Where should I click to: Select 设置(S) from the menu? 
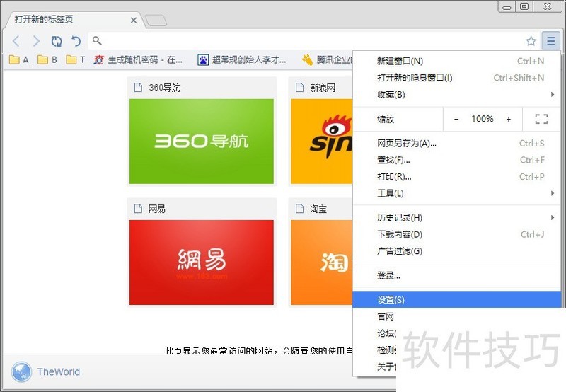pos(391,300)
